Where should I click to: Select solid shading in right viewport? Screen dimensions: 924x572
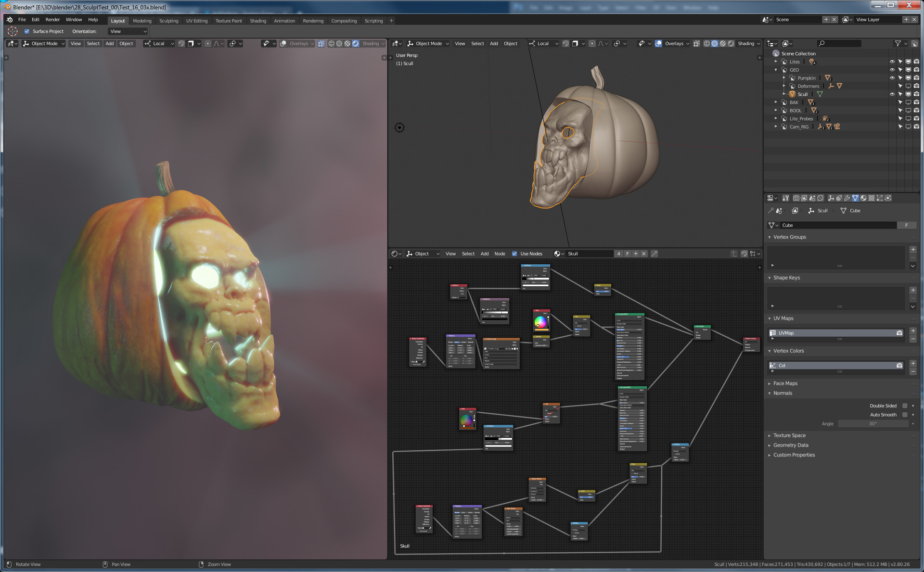(715, 43)
